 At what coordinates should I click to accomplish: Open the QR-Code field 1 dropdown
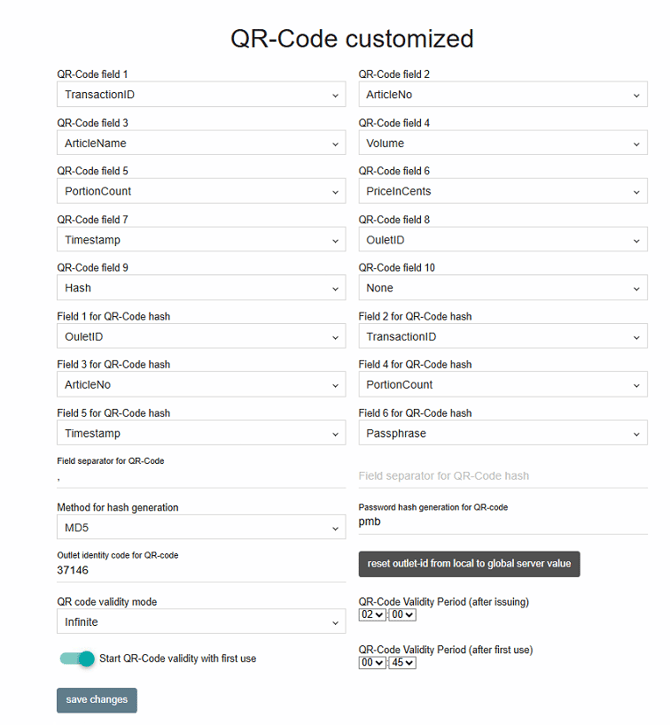(201, 95)
